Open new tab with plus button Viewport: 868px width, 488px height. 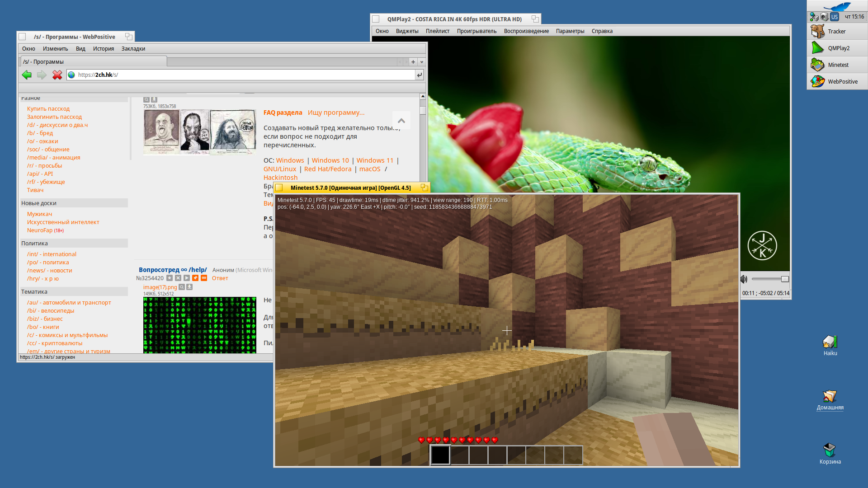pos(413,62)
